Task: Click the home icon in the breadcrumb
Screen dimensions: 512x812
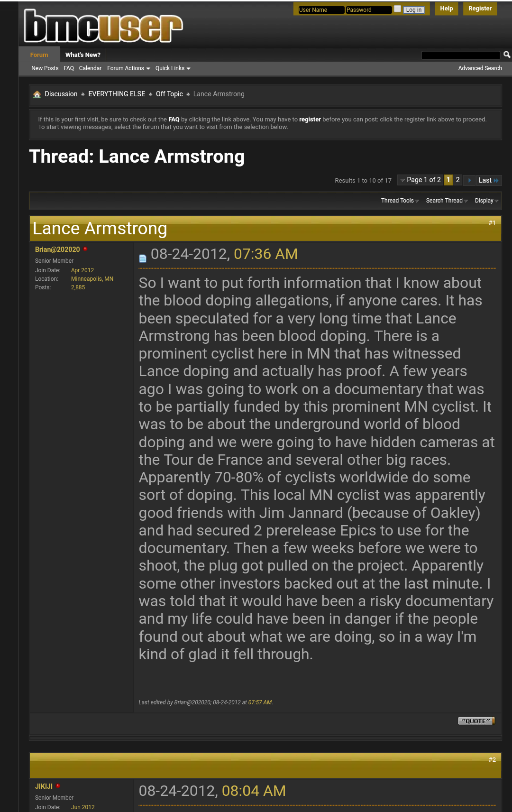Action: pyautogui.click(x=37, y=94)
